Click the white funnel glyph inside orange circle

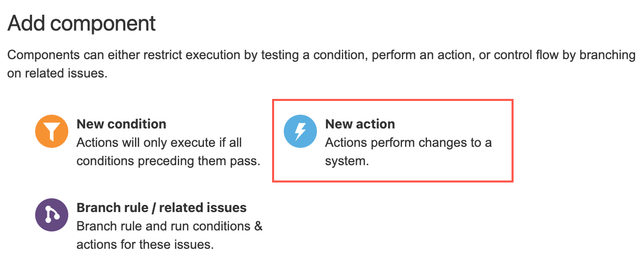(51, 132)
